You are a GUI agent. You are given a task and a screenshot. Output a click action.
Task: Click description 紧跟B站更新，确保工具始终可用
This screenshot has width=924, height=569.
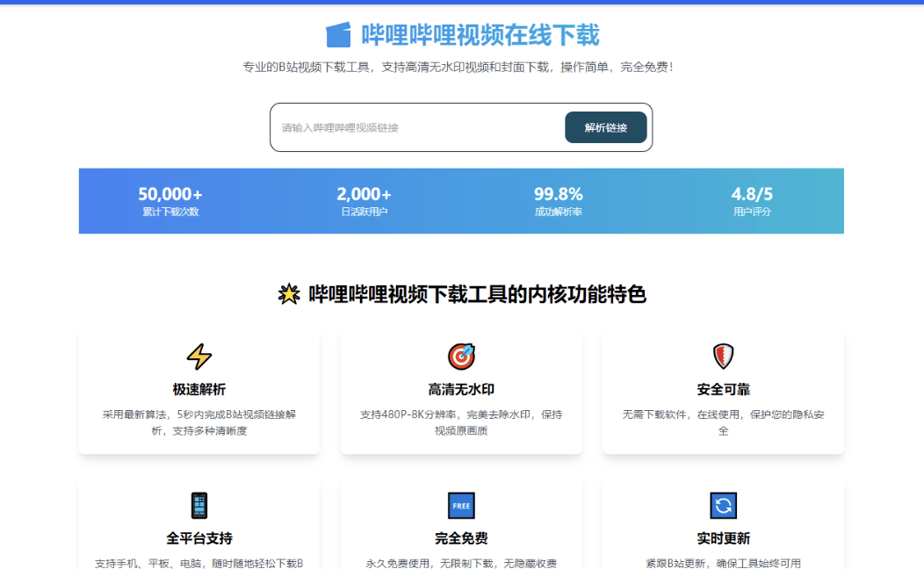coord(723,563)
